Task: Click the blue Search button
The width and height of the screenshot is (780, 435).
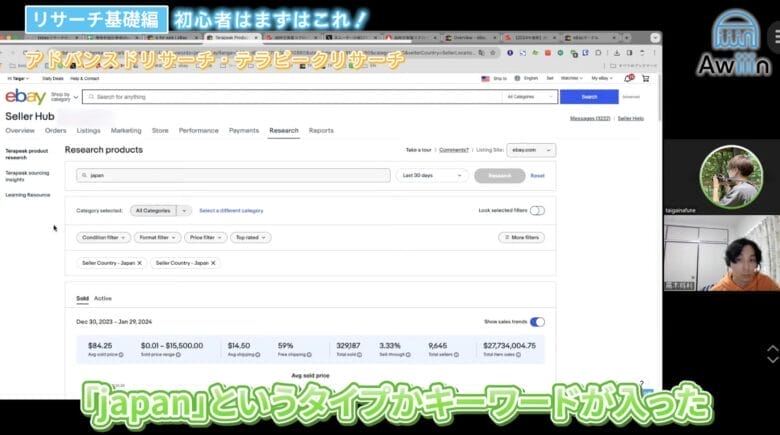Action: pos(589,97)
